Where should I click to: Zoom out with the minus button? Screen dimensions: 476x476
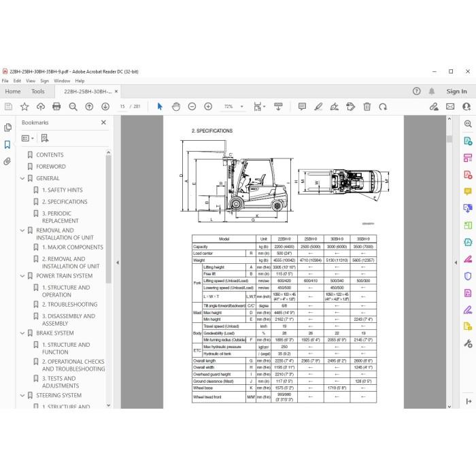click(192, 107)
